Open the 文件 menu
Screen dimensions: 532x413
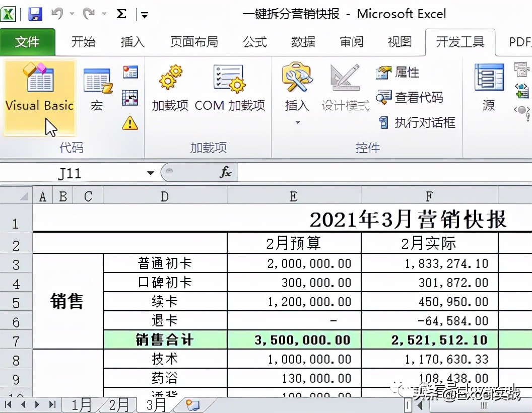click(27, 42)
